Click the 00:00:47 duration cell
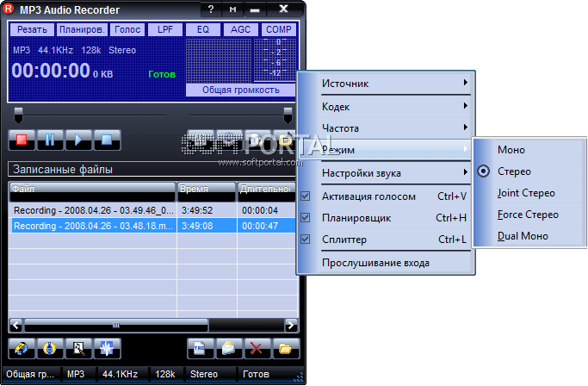 260,226
